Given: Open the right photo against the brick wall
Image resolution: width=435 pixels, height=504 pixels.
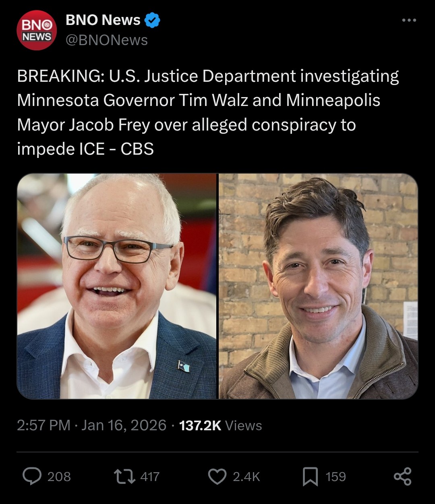Looking at the screenshot, I should pyautogui.click(x=318, y=286).
